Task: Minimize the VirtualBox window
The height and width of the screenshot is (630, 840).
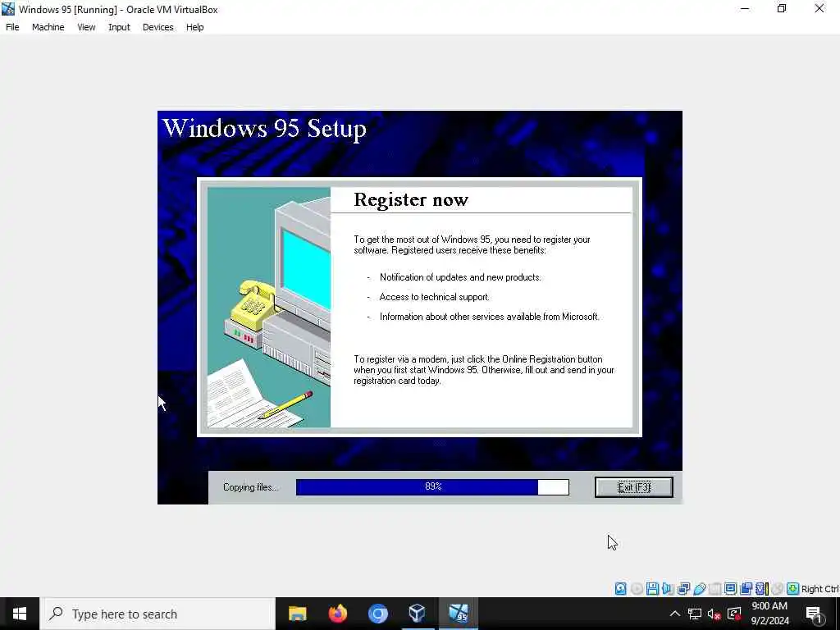Action: tap(745, 9)
